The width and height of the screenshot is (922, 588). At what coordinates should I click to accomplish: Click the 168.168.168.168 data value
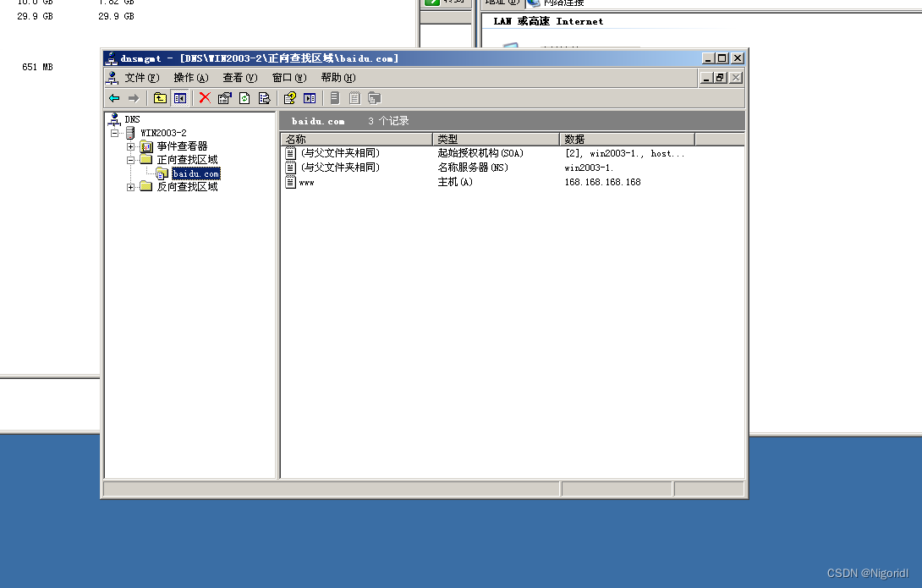pyautogui.click(x=603, y=182)
